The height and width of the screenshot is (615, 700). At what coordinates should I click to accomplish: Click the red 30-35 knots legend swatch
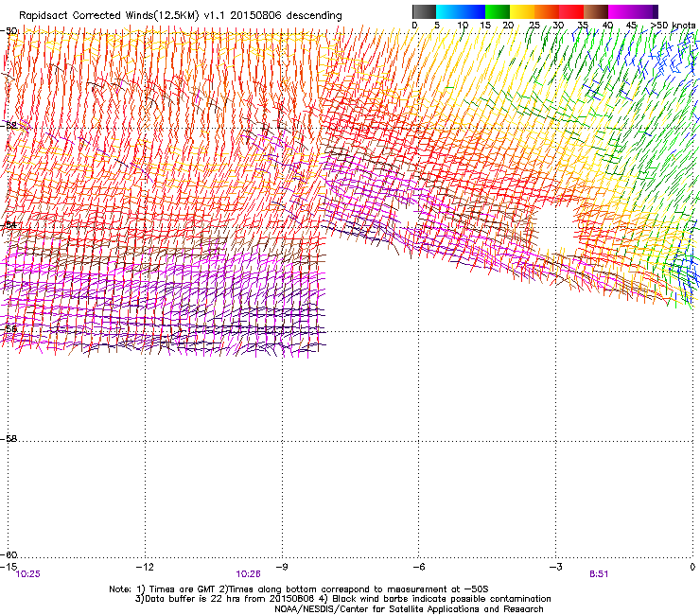point(571,11)
